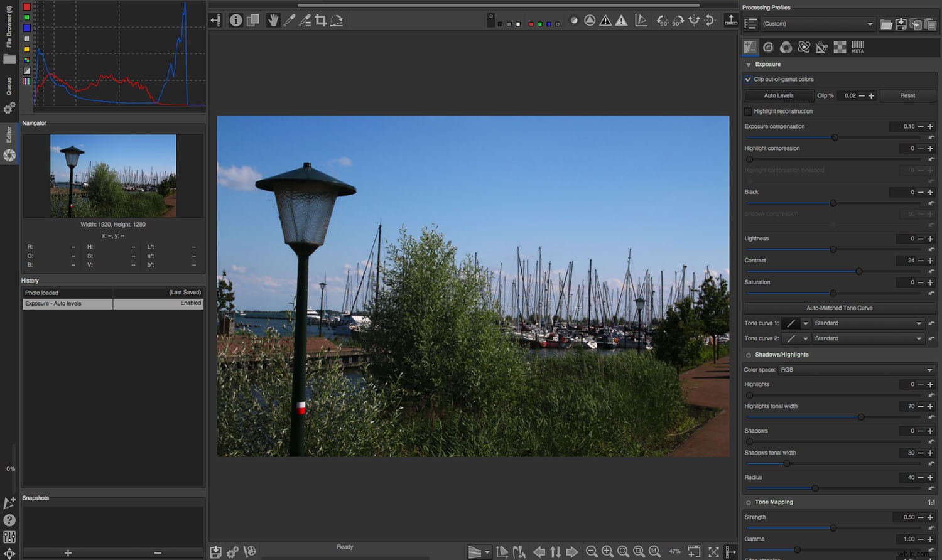Enable Highlight reconstruction
This screenshot has height=560, width=942.
click(x=748, y=111)
